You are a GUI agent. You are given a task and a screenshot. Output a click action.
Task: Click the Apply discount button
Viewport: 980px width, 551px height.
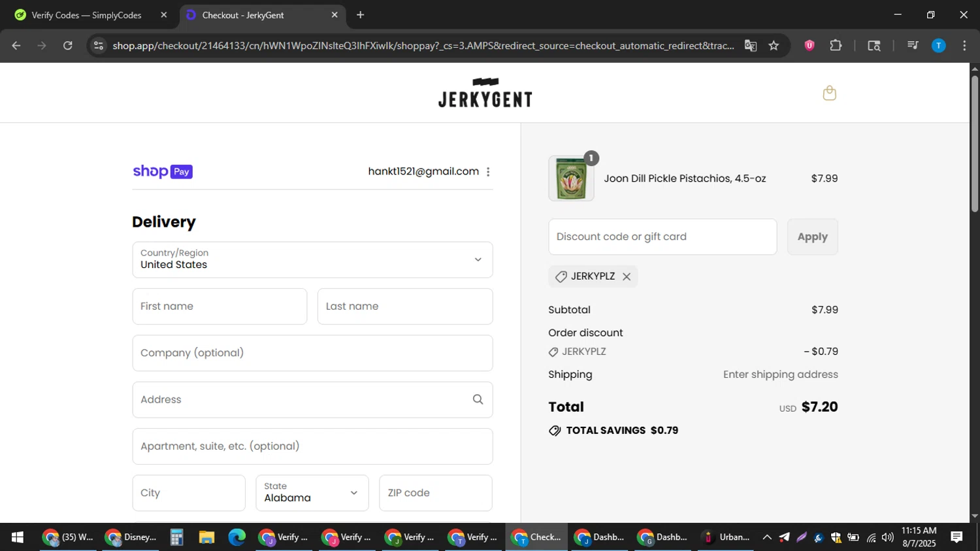coord(812,237)
